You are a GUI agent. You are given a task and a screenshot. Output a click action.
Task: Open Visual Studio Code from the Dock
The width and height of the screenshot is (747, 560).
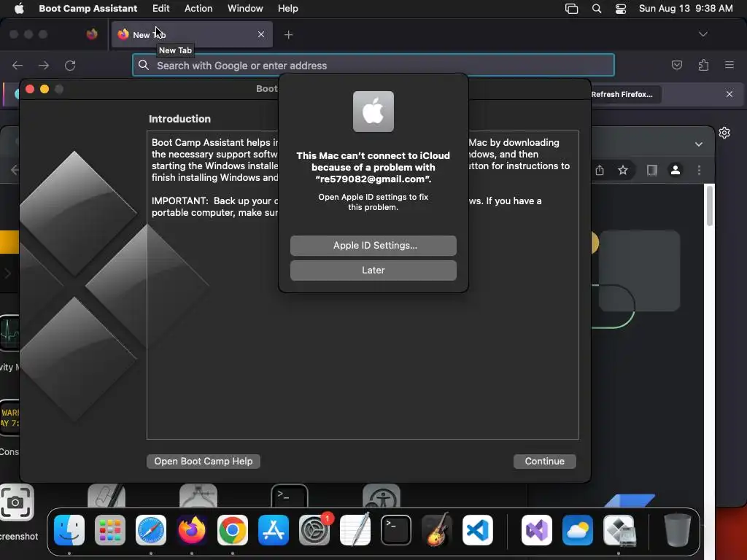tap(478, 530)
